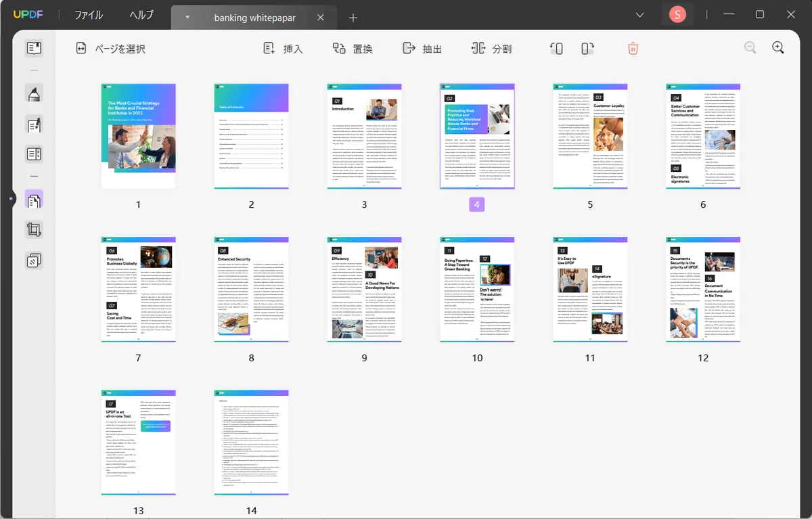Select page 14 references thumbnail
This screenshot has height=519, width=812.
pyautogui.click(x=251, y=442)
